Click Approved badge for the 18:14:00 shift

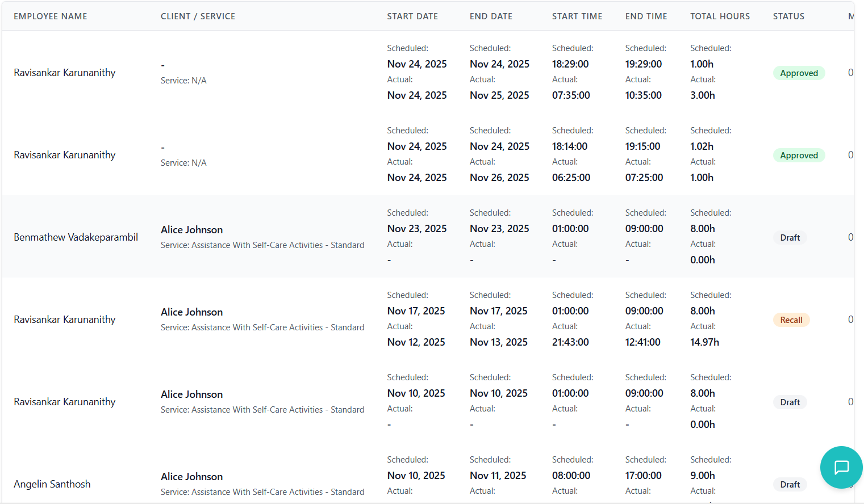799,156
